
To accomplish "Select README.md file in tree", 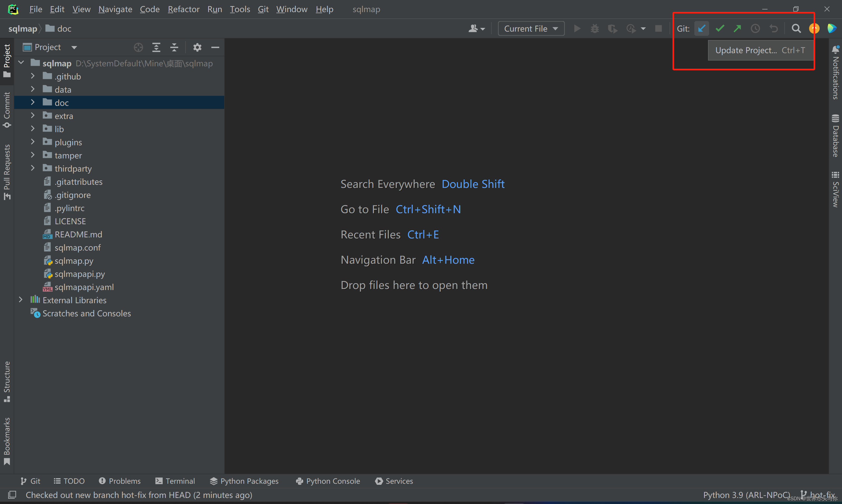I will click(78, 234).
